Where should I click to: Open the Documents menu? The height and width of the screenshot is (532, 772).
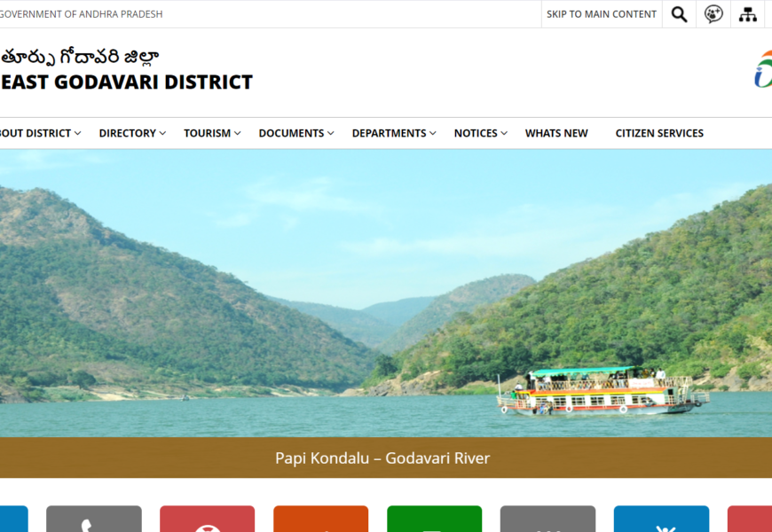(291, 133)
